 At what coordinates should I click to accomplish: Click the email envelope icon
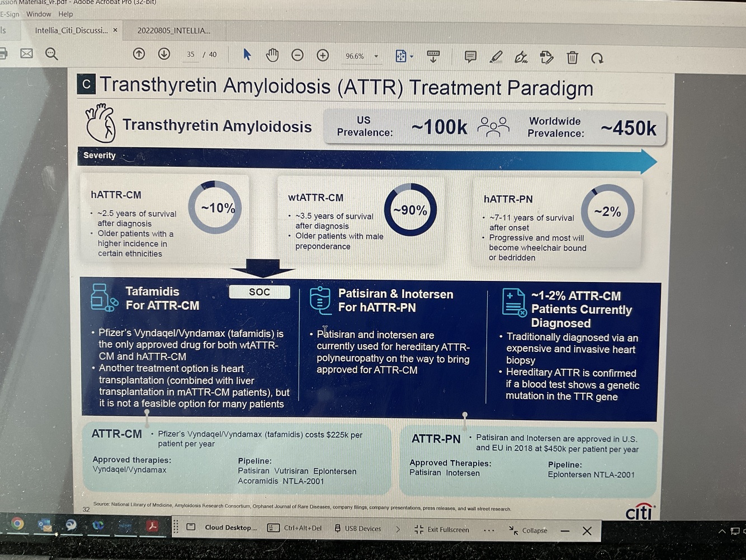tap(26, 53)
